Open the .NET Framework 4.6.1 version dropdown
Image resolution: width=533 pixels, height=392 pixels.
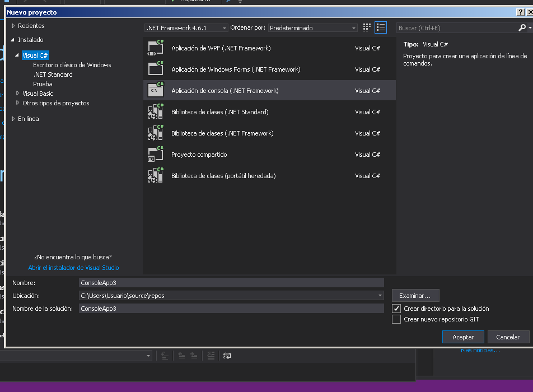point(186,28)
